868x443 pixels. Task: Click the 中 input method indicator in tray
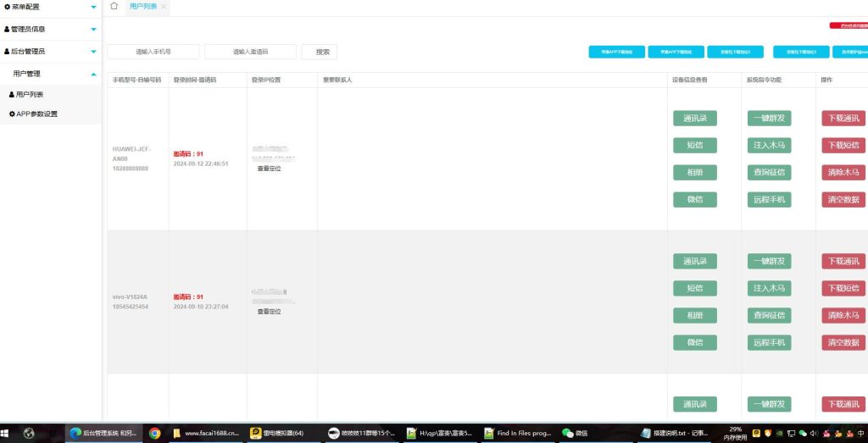859,433
